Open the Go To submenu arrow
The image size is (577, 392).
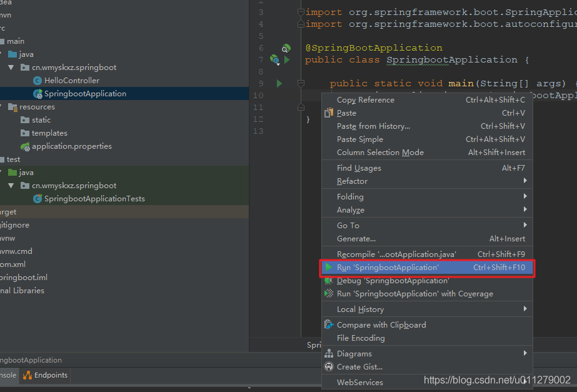pos(525,225)
